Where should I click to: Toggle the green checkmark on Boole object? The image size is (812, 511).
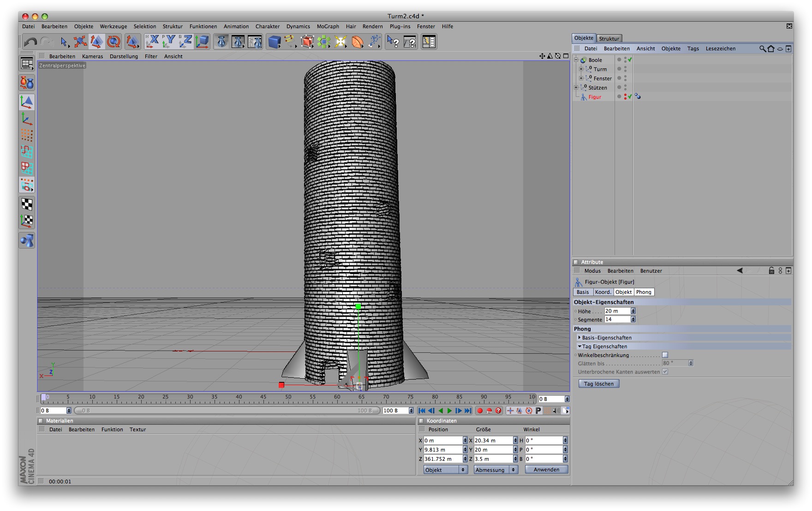pyautogui.click(x=630, y=60)
